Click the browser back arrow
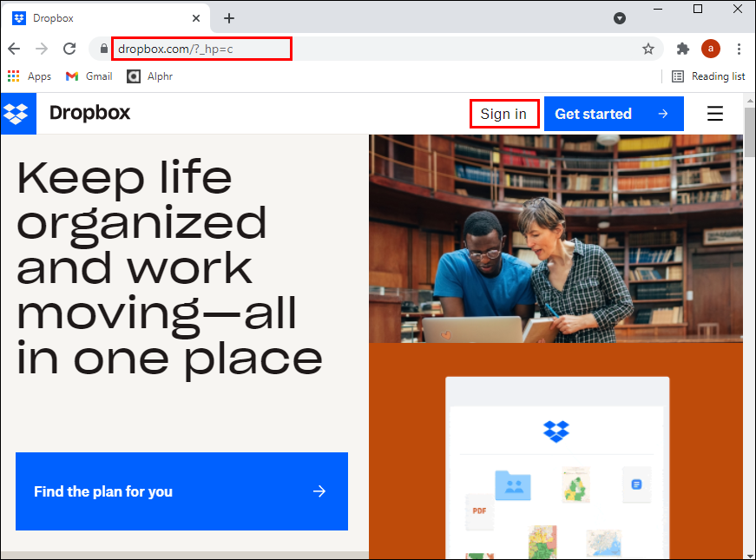 14,49
